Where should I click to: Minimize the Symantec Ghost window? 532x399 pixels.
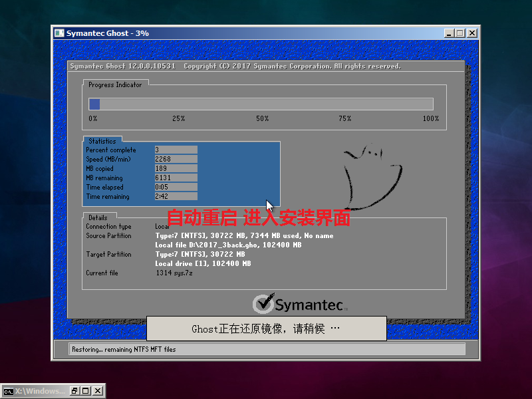tap(450, 33)
